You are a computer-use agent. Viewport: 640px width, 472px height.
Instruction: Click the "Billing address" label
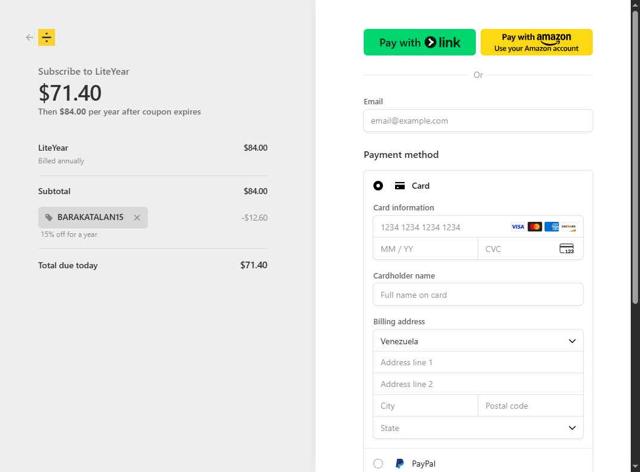(x=399, y=322)
